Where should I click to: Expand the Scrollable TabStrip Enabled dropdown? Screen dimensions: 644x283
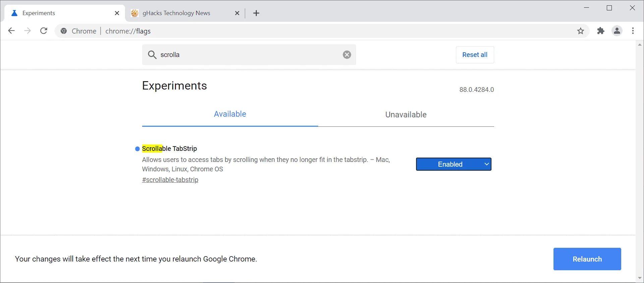[454, 164]
